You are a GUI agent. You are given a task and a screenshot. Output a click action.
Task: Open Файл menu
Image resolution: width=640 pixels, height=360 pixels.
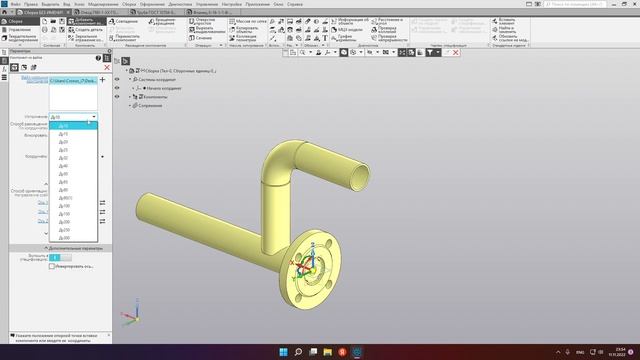(16, 4)
